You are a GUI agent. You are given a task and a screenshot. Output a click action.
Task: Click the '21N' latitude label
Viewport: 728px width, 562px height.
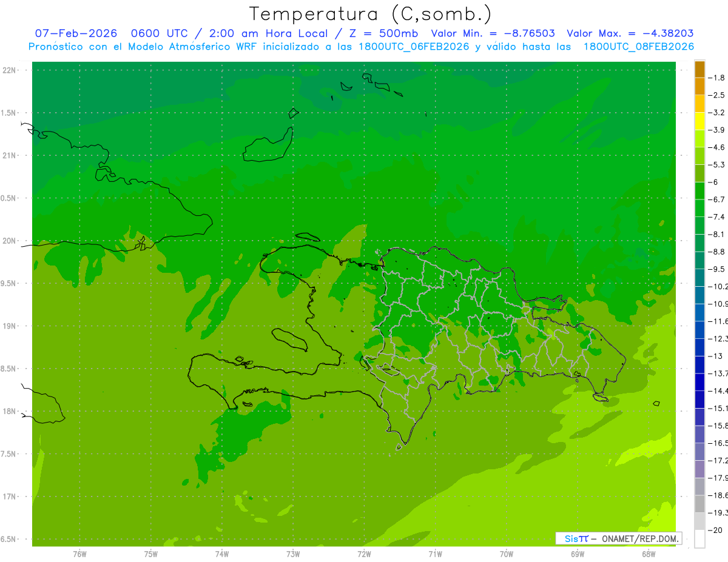[8, 155]
